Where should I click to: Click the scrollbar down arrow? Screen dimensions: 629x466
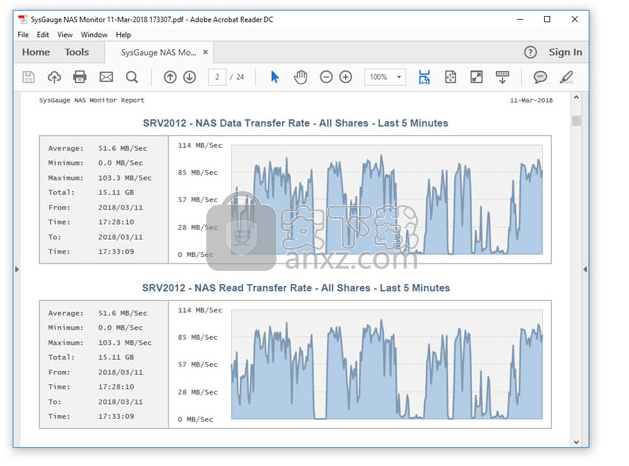pyautogui.click(x=576, y=442)
